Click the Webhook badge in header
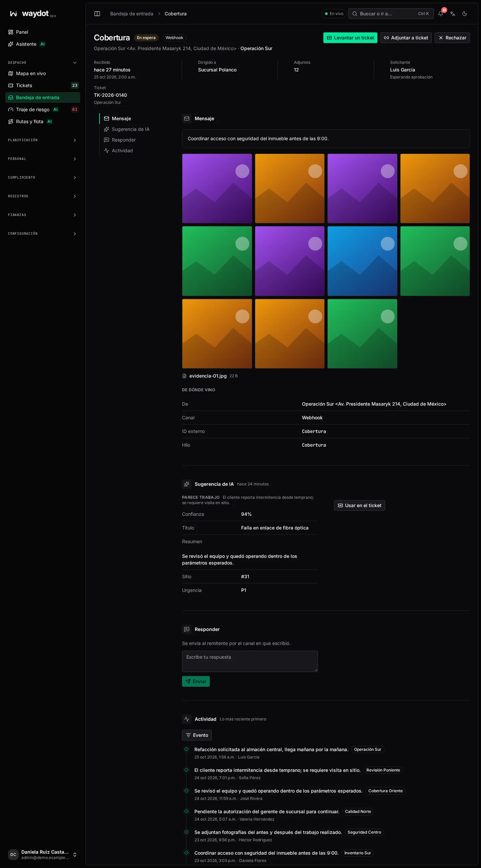The width and height of the screenshot is (481, 868). coord(174,38)
